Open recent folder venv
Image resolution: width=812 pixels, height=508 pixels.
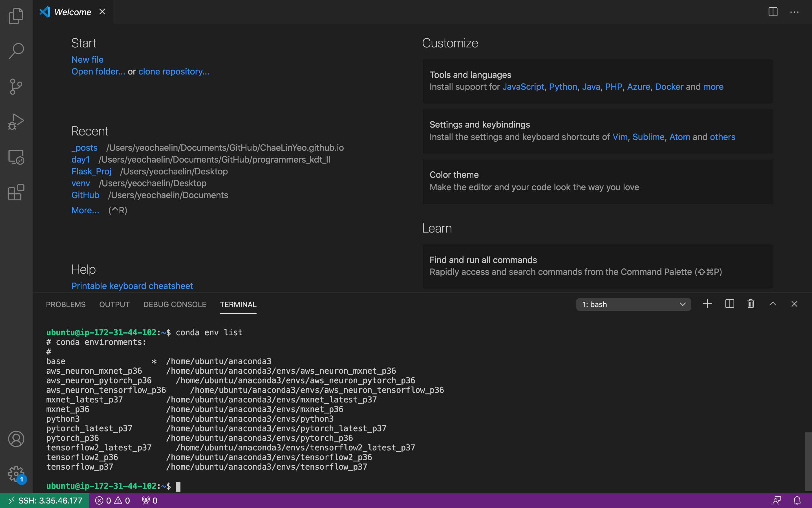pyautogui.click(x=81, y=183)
